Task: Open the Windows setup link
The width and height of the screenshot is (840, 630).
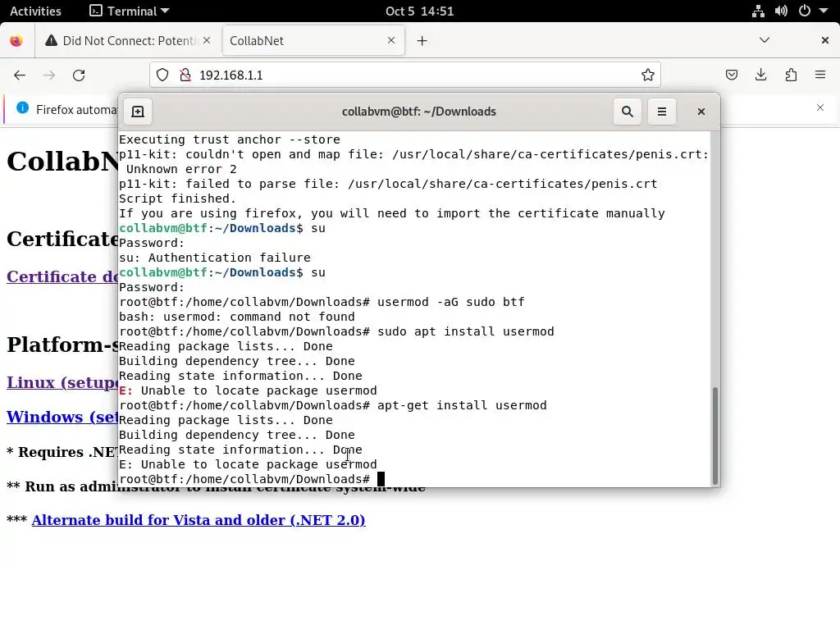Action: pos(62,417)
